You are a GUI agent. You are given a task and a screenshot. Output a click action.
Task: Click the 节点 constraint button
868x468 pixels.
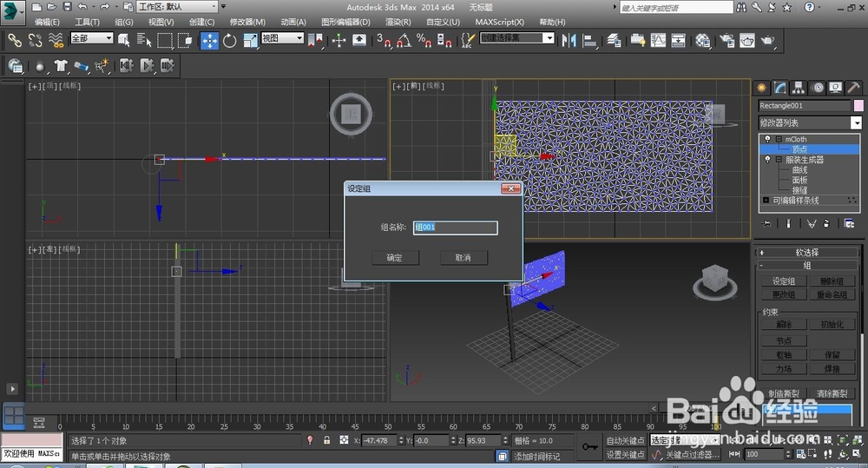click(x=784, y=340)
